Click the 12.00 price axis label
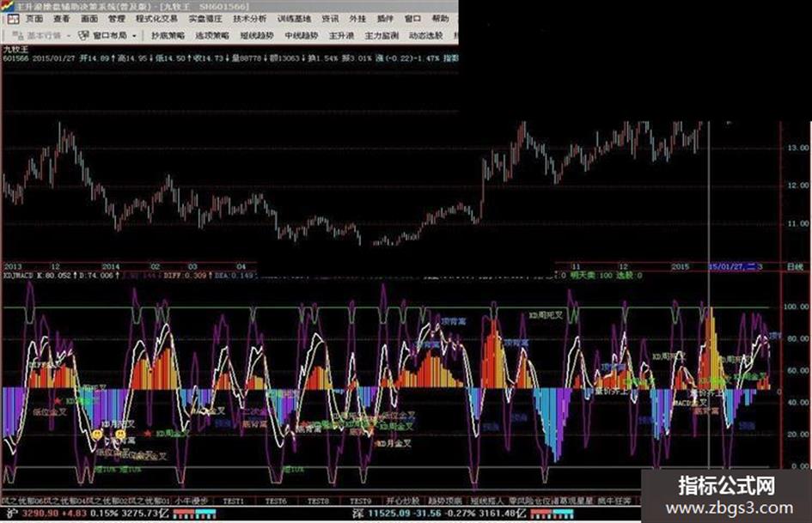The height and width of the screenshot is (523, 812). click(x=798, y=185)
